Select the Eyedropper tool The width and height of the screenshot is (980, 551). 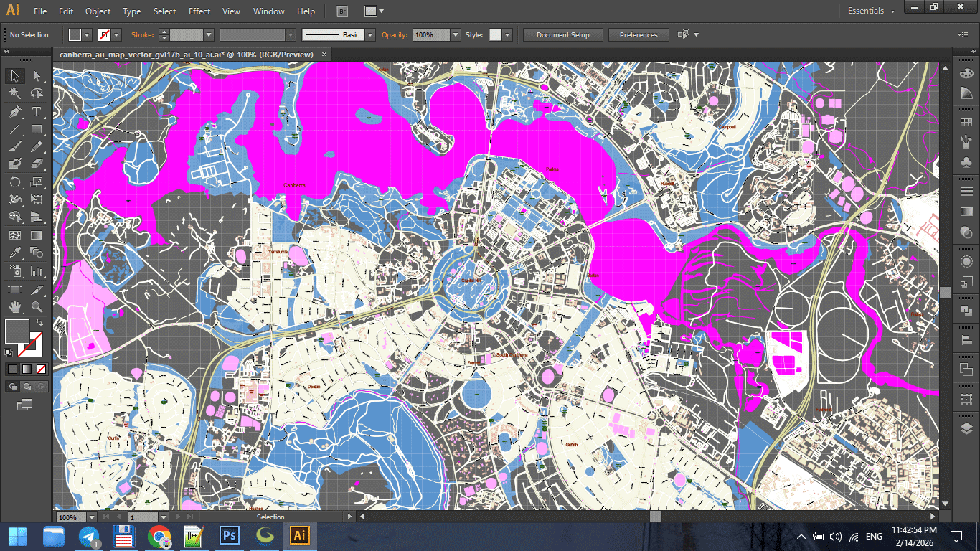tap(14, 253)
